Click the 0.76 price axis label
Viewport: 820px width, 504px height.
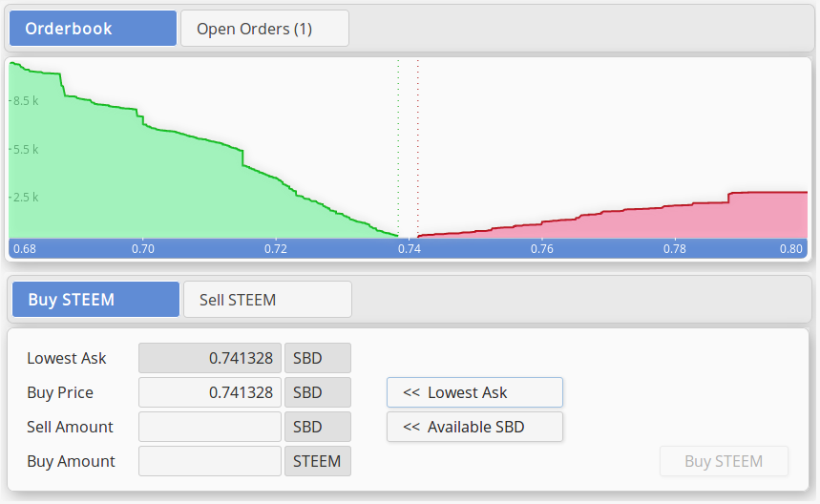click(x=542, y=249)
